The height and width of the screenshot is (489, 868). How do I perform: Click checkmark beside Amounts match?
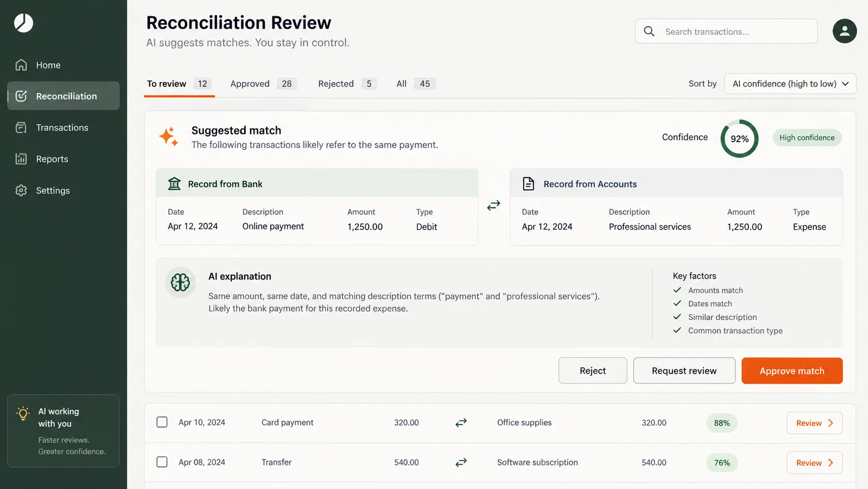(x=677, y=290)
